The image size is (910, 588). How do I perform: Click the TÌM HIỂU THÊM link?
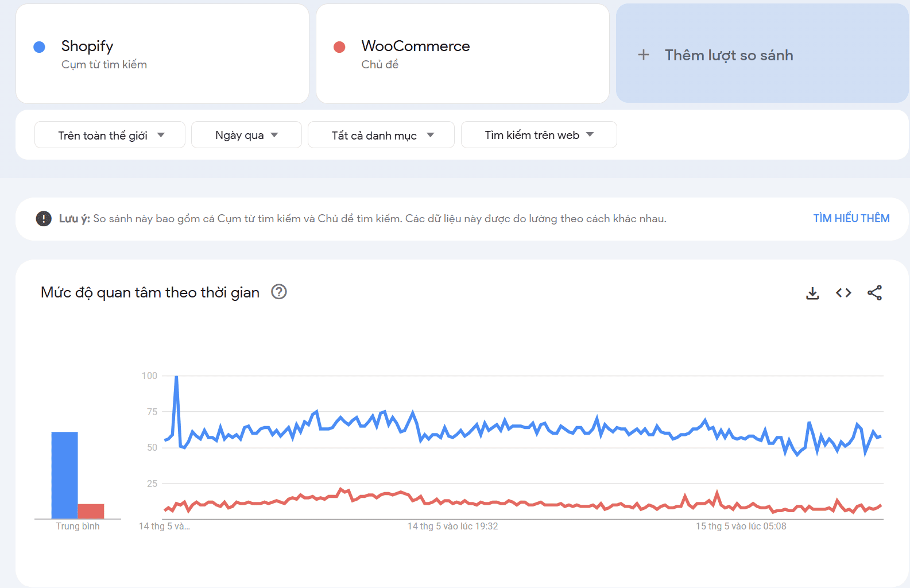point(851,219)
